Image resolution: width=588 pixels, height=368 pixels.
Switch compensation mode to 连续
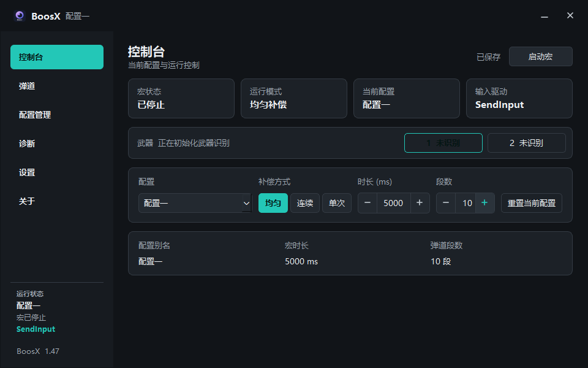(x=305, y=203)
